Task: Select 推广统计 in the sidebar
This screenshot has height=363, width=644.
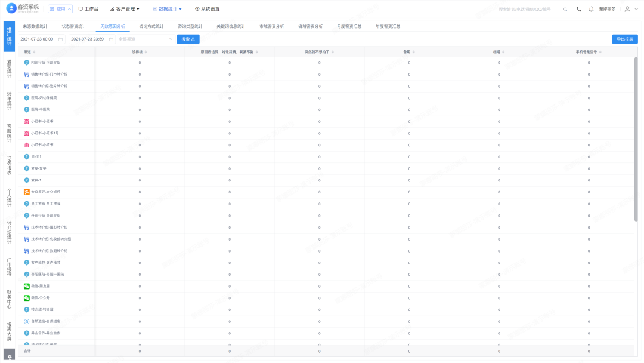Action: coord(9,36)
